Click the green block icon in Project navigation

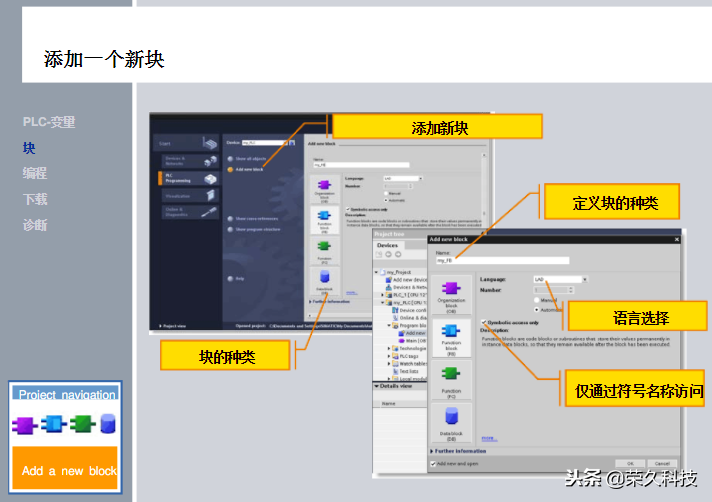[83, 424]
